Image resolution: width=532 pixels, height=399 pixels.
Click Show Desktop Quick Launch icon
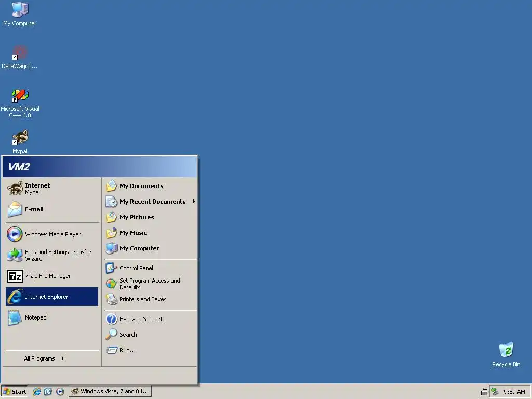pos(48,392)
